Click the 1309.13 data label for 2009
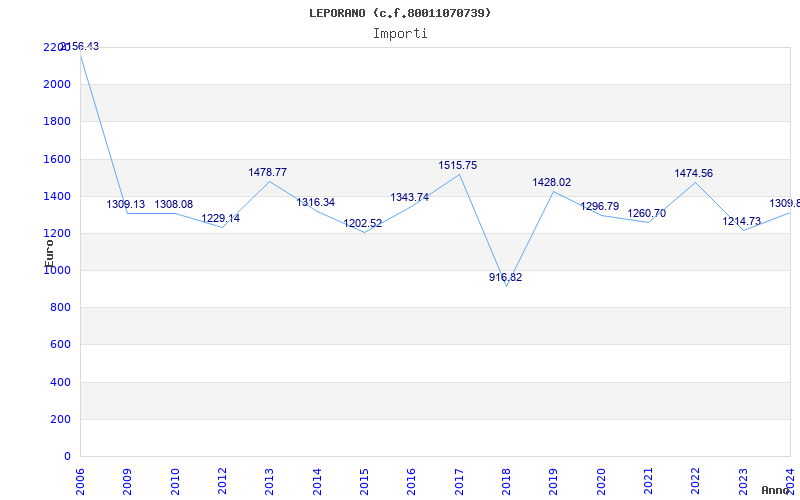Screen dimensions: 800x500 126,205
